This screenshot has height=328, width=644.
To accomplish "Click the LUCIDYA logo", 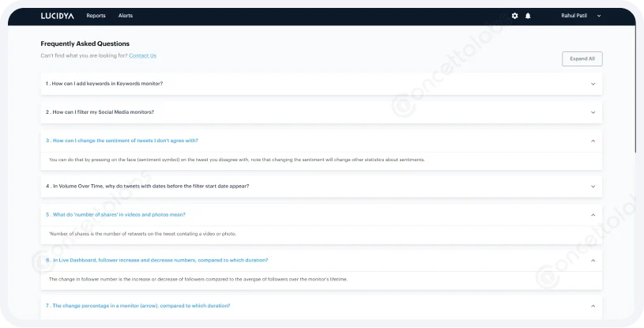I will [58, 16].
